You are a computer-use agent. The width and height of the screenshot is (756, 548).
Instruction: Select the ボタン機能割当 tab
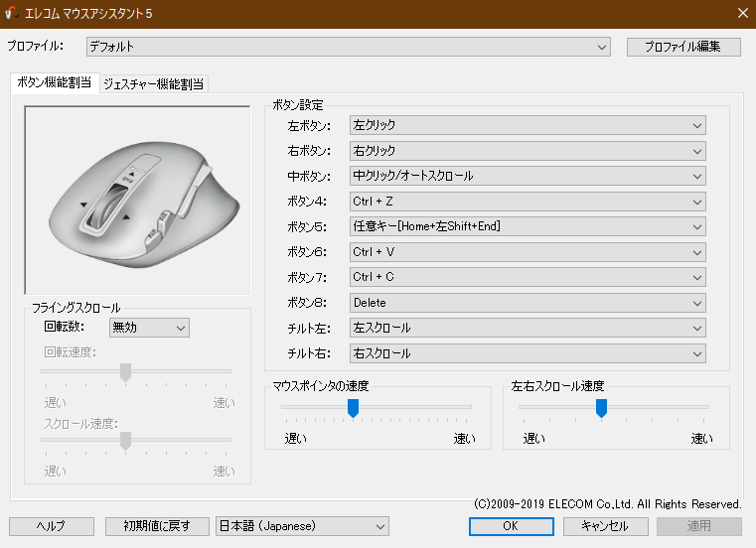tap(55, 83)
